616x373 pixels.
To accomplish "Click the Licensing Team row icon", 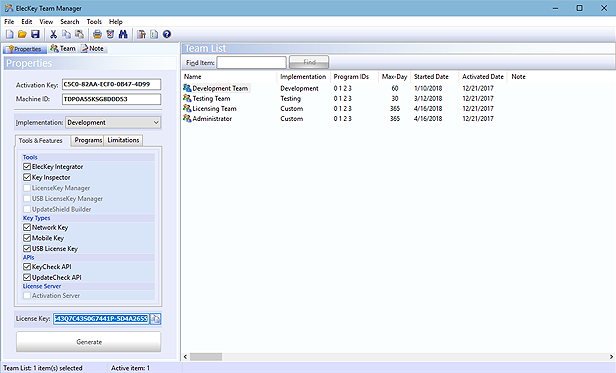I will [x=187, y=108].
